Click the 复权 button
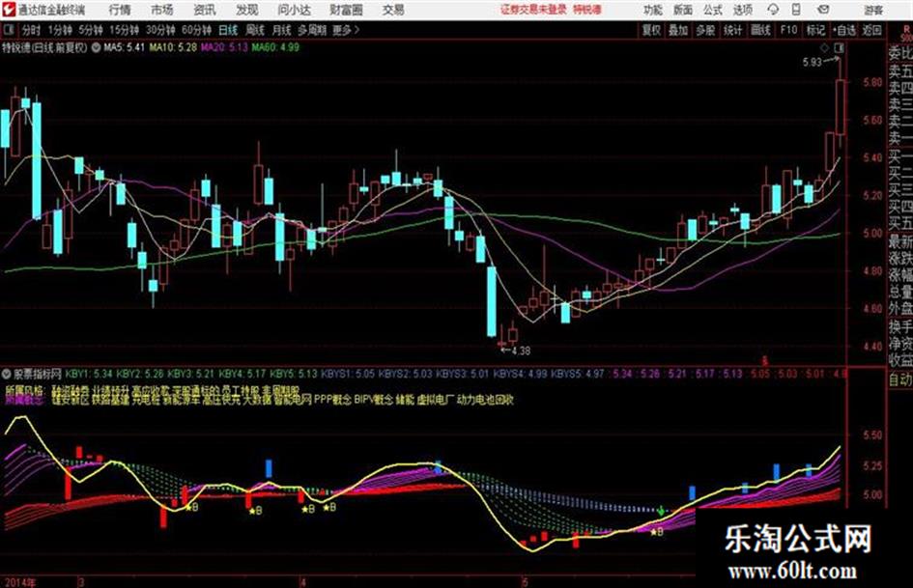This screenshot has height=588, width=913. 651,30
